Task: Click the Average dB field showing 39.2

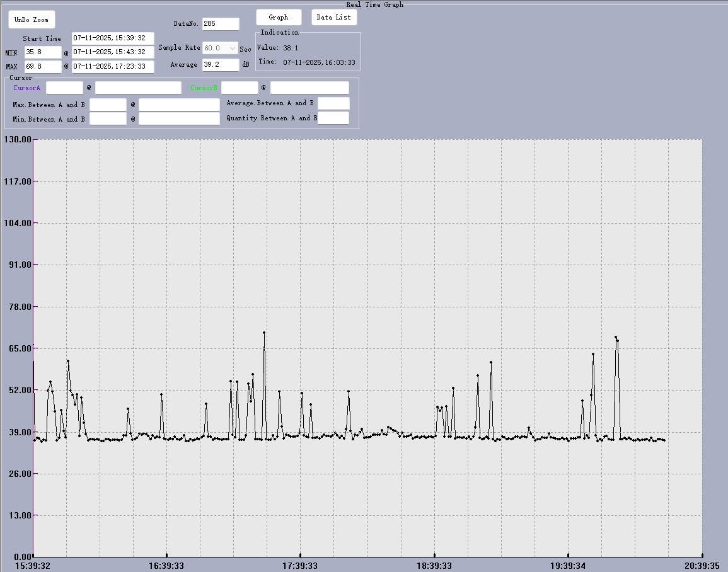Action: (221, 64)
